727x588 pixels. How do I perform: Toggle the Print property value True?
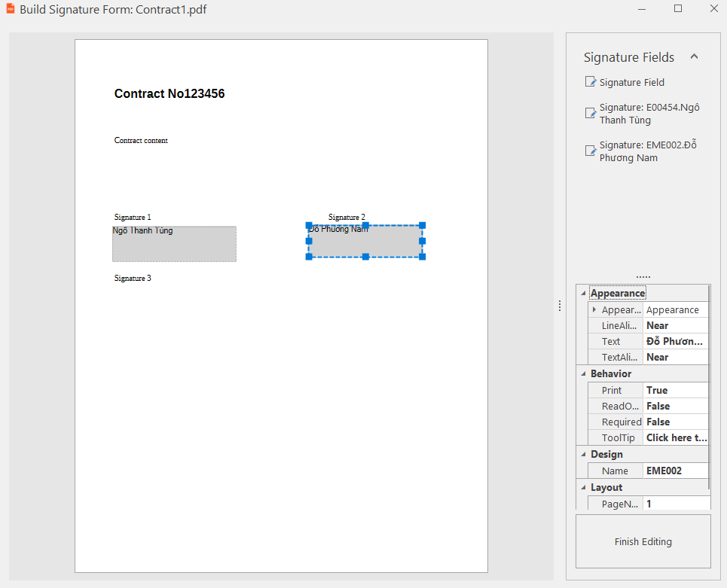(676, 390)
